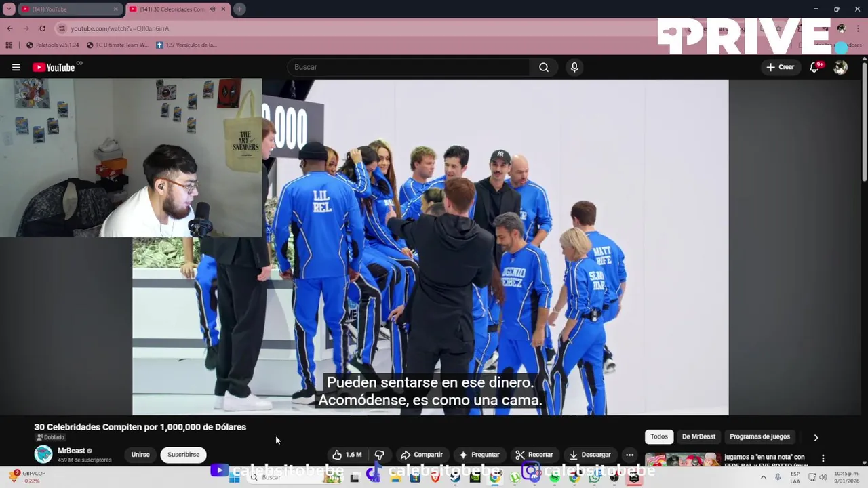Click the Descargar download button

click(590, 455)
